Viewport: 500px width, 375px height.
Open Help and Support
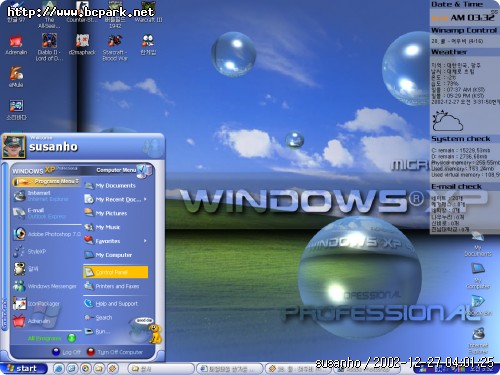pos(111,303)
